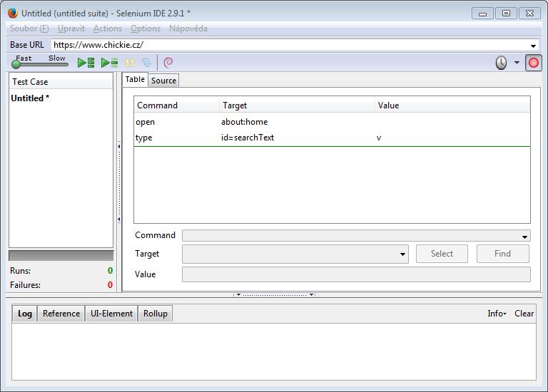Image resolution: width=548 pixels, height=392 pixels.
Task: Switch to the Table tab
Action: (135, 80)
